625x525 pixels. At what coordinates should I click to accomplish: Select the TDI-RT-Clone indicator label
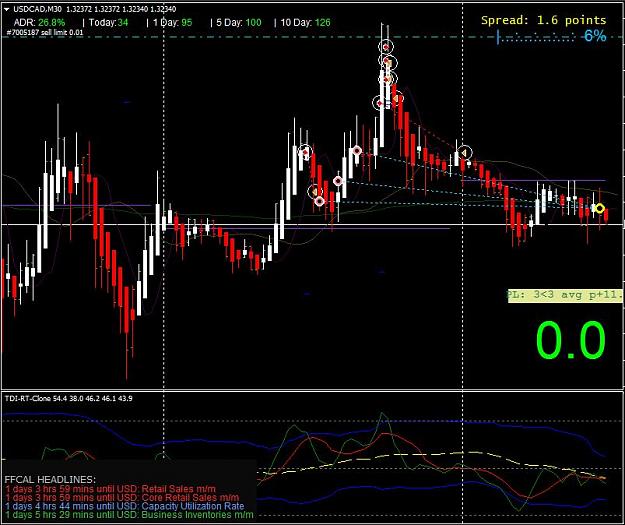pyautogui.click(x=68, y=398)
